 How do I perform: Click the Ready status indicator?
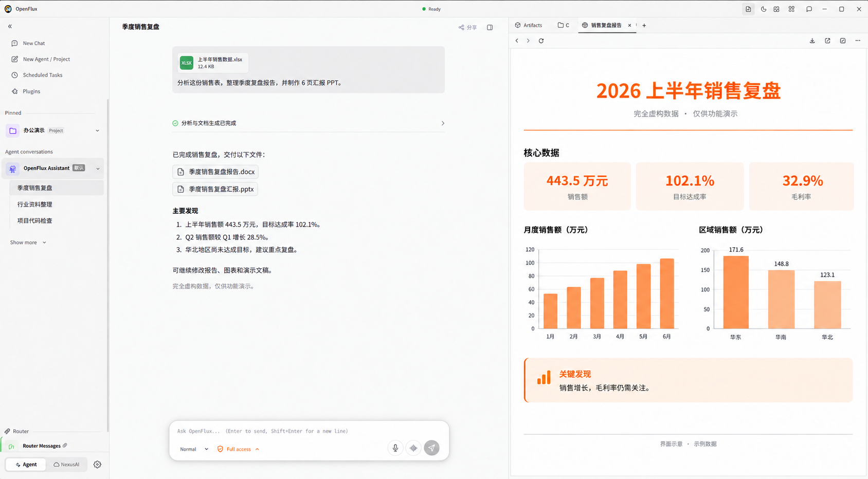(431, 9)
